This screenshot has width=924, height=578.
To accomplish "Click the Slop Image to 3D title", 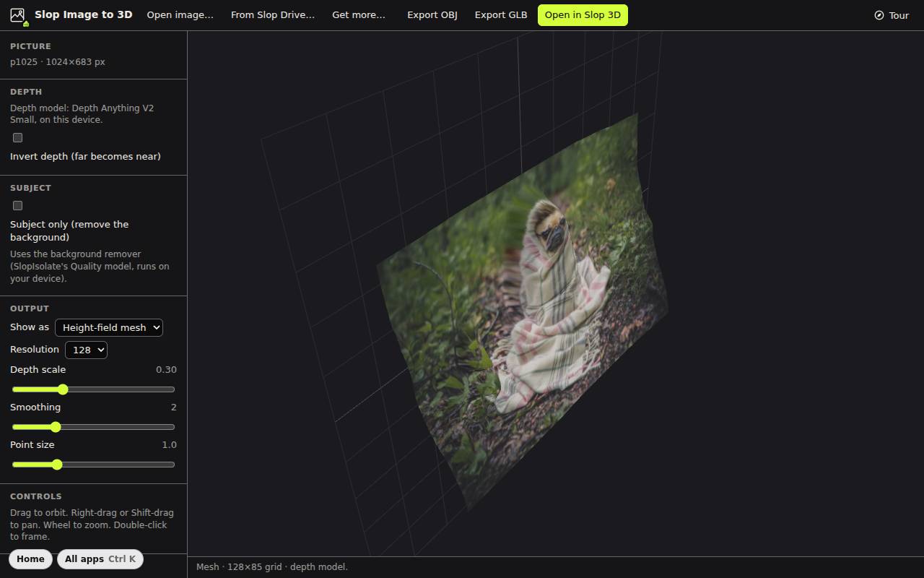I will [x=84, y=14].
